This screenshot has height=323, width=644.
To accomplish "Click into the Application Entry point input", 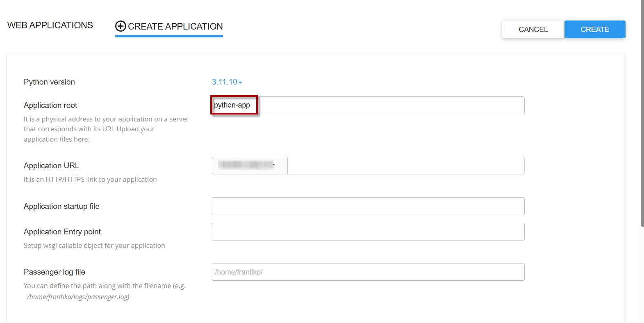I will click(x=368, y=231).
